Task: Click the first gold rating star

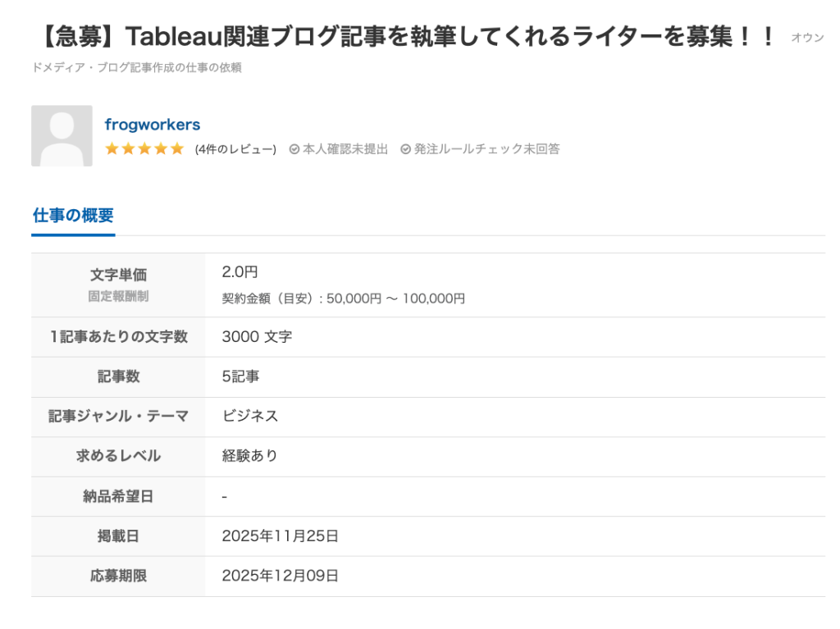Action: tap(112, 149)
